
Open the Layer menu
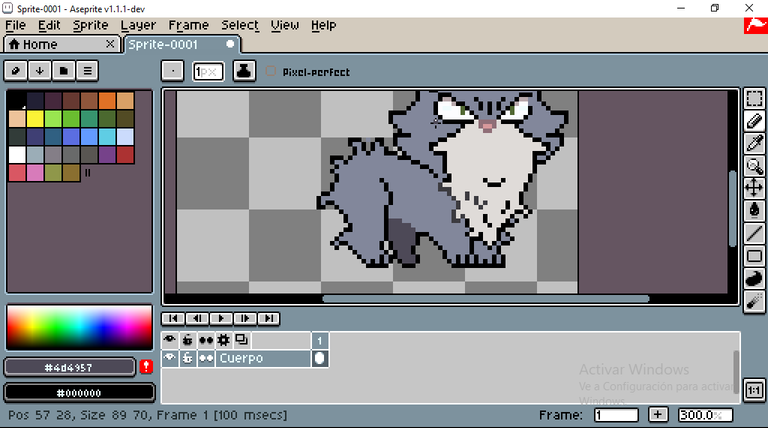click(x=138, y=25)
